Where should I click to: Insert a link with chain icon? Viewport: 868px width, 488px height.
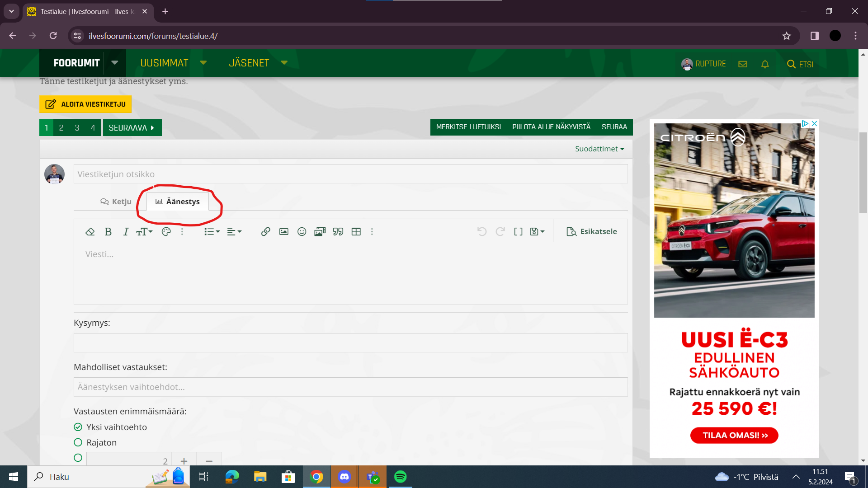(265, 232)
